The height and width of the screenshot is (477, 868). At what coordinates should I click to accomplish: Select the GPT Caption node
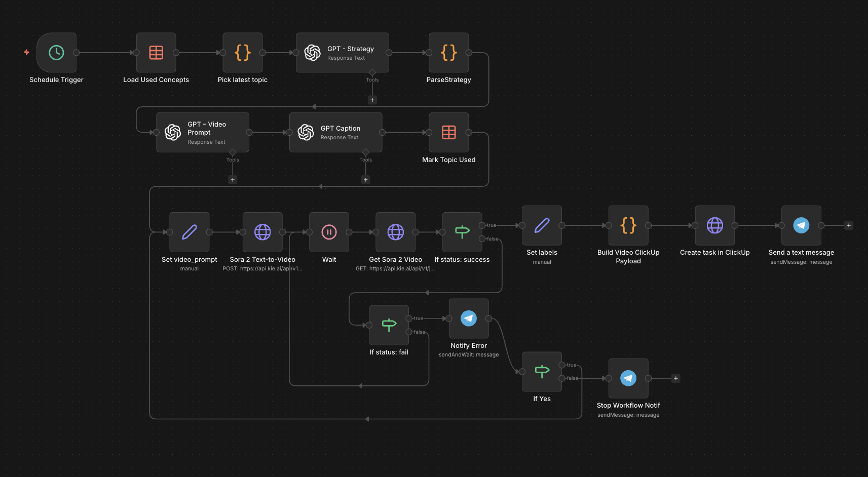pos(336,132)
